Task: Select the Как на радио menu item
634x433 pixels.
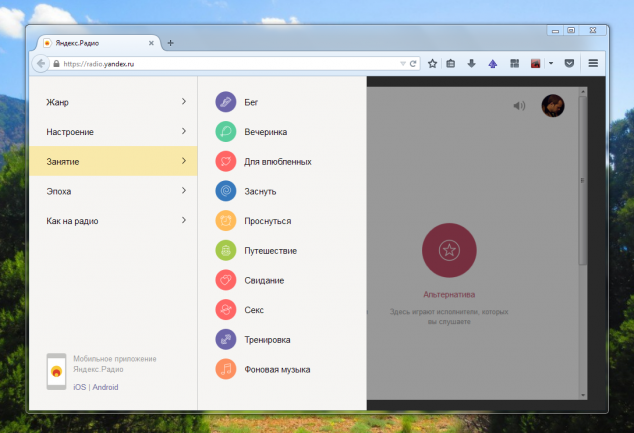Action: tap(113, 221)
